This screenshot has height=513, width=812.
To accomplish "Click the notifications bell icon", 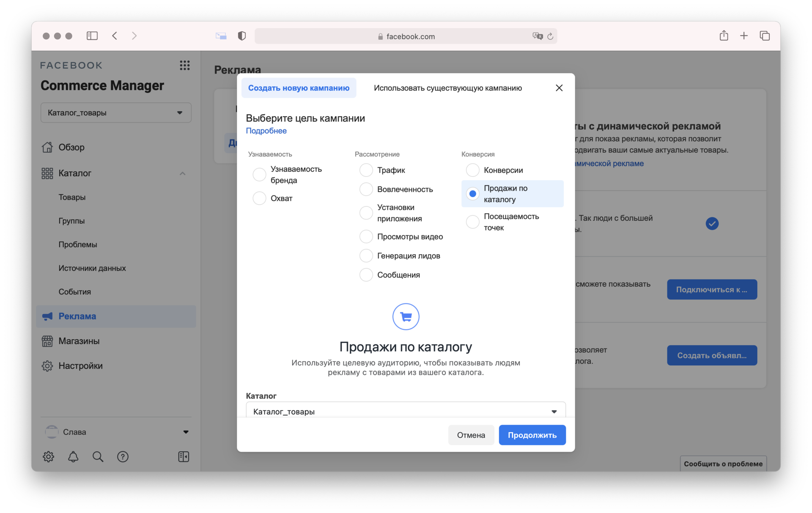I will (73, 457).
